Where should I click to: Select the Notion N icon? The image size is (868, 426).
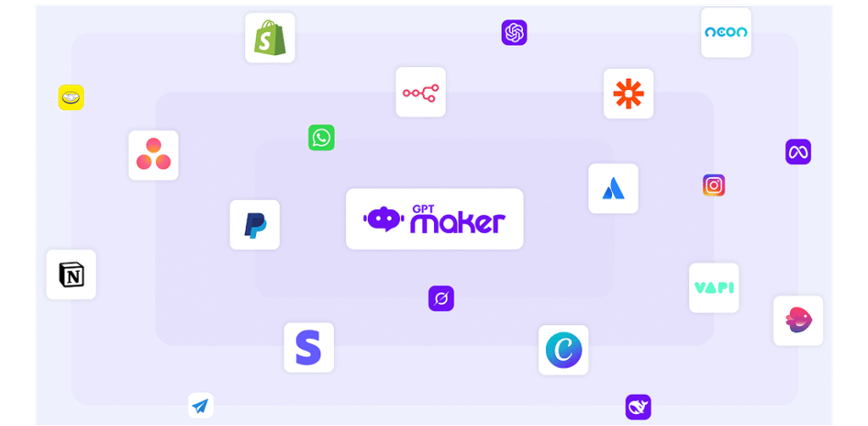[71, 274]
